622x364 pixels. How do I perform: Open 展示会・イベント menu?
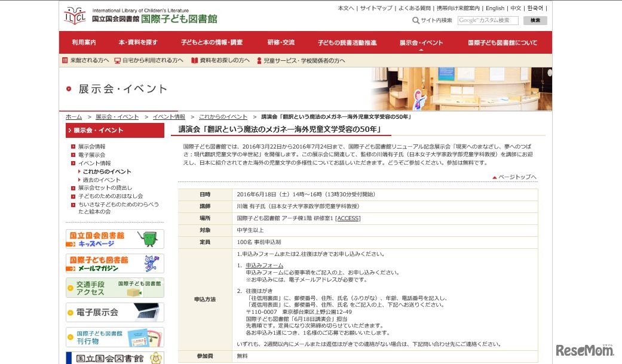coord(421,42)
